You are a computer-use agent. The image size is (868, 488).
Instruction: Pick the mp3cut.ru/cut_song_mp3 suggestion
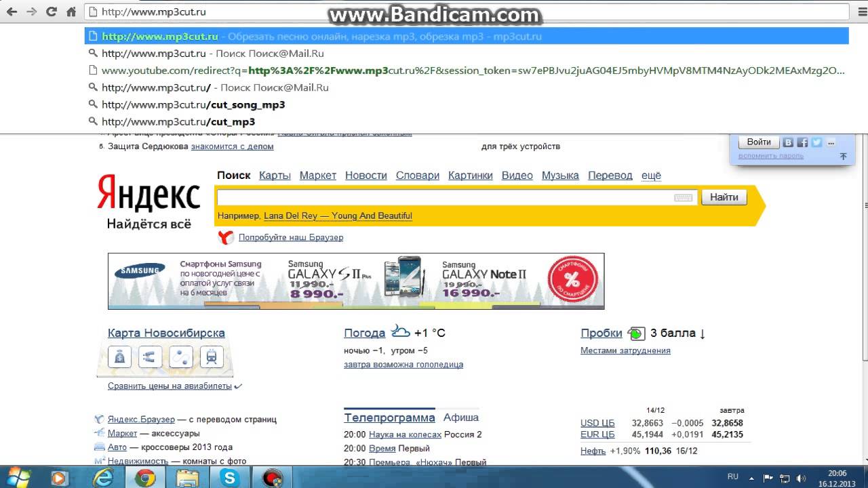pyautogui.click(x=467, y=105)
